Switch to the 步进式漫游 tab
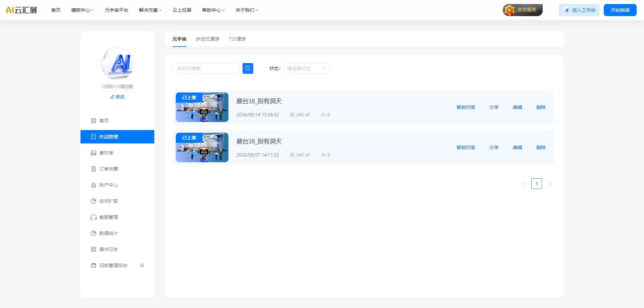 pyautogui.click(x=208, y=39)
